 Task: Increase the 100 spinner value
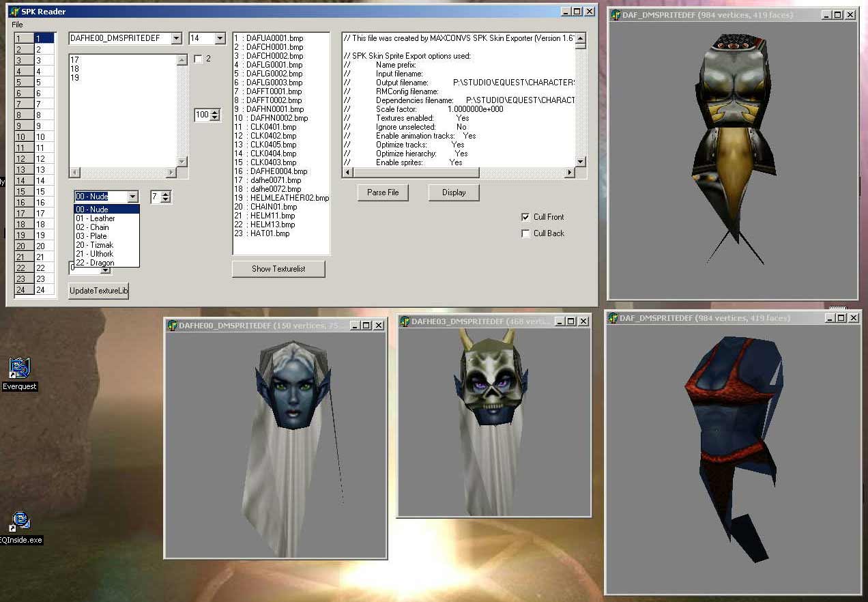(215, 112)
